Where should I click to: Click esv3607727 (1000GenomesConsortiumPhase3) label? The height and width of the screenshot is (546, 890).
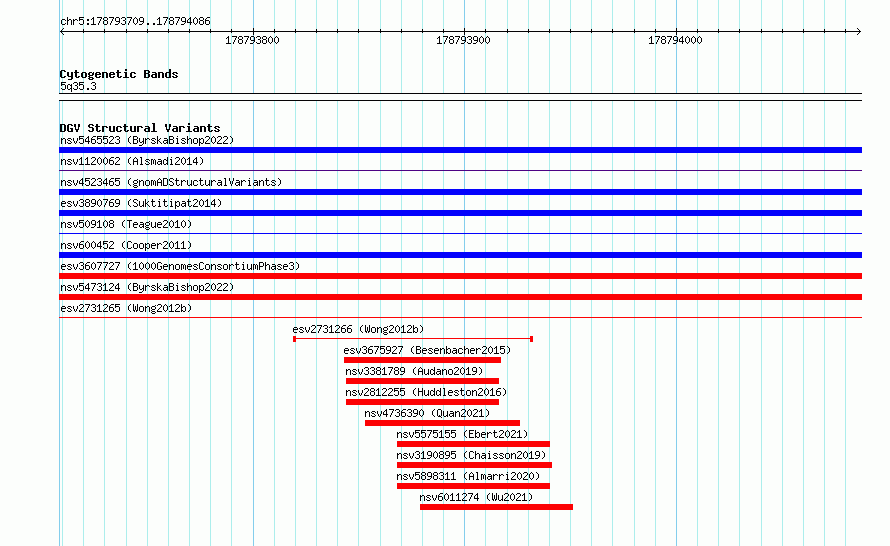(180, 266)
